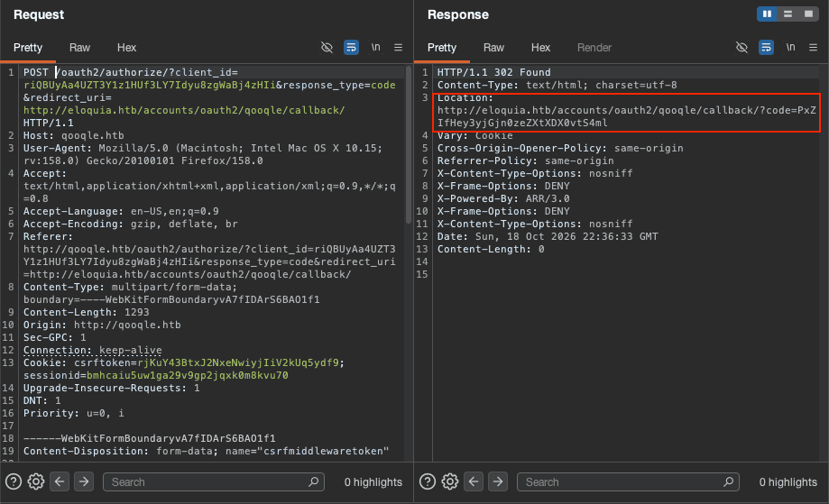Viewport: 829px width, 504px height.
Task: Click 0 highlights label under Response
Action: (x=788, y=481)
